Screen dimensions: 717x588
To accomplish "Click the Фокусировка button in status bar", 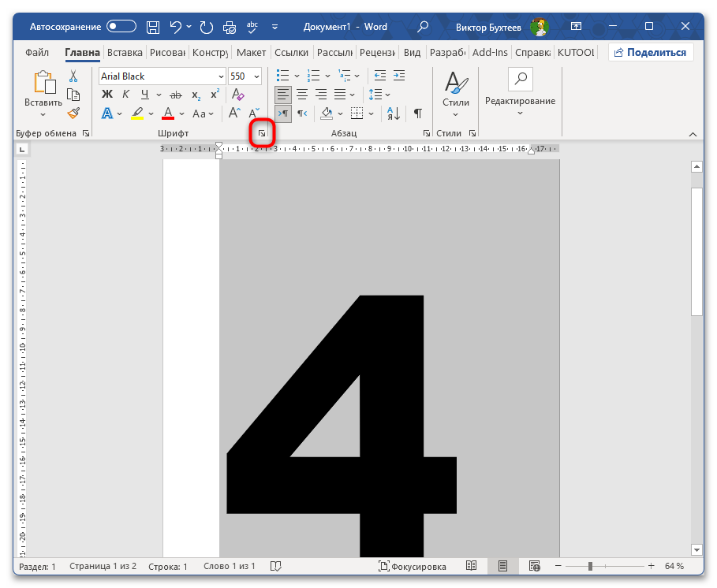I will 412,566.
